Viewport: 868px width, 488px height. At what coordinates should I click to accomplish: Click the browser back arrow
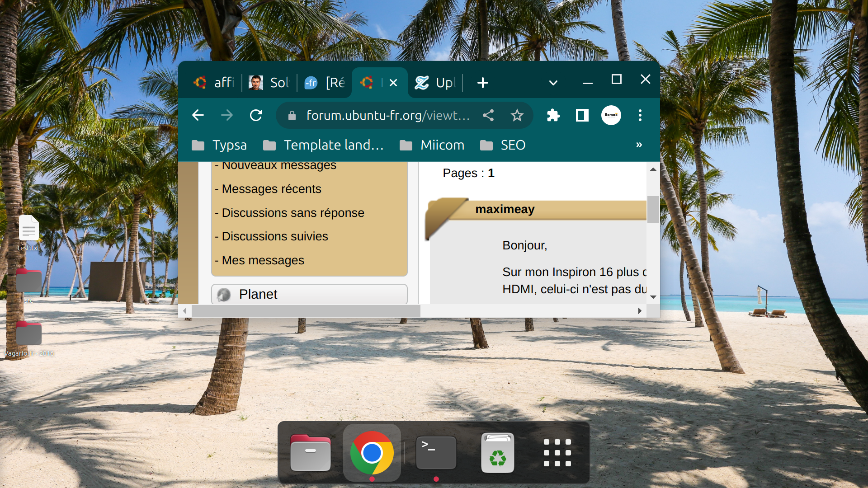pyautogui.click(x=198, y=115)
